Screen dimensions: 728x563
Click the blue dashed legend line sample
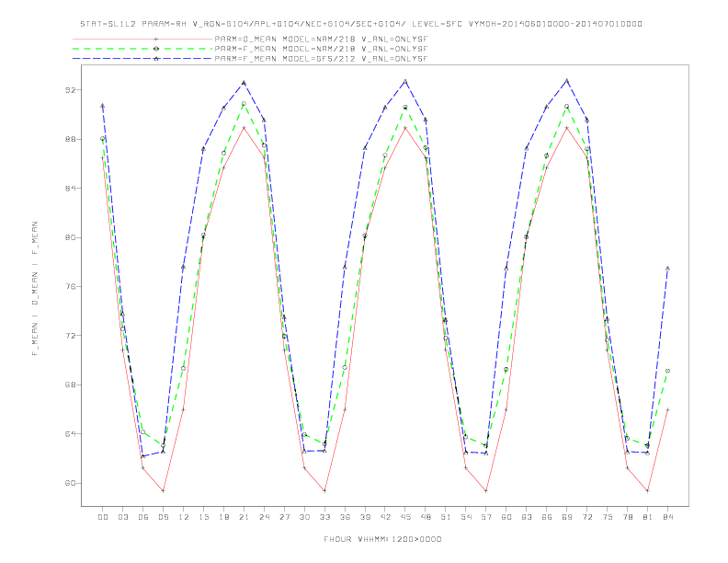[x=142, y=59]
